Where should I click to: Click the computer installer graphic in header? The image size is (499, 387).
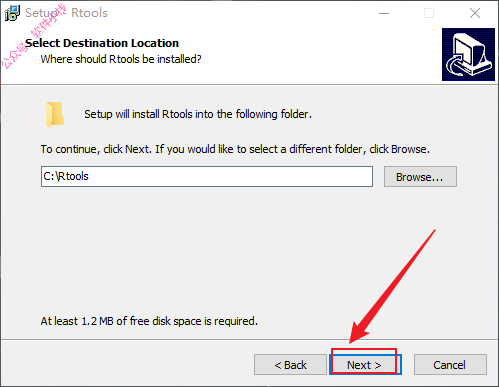[x=468, y=54]
